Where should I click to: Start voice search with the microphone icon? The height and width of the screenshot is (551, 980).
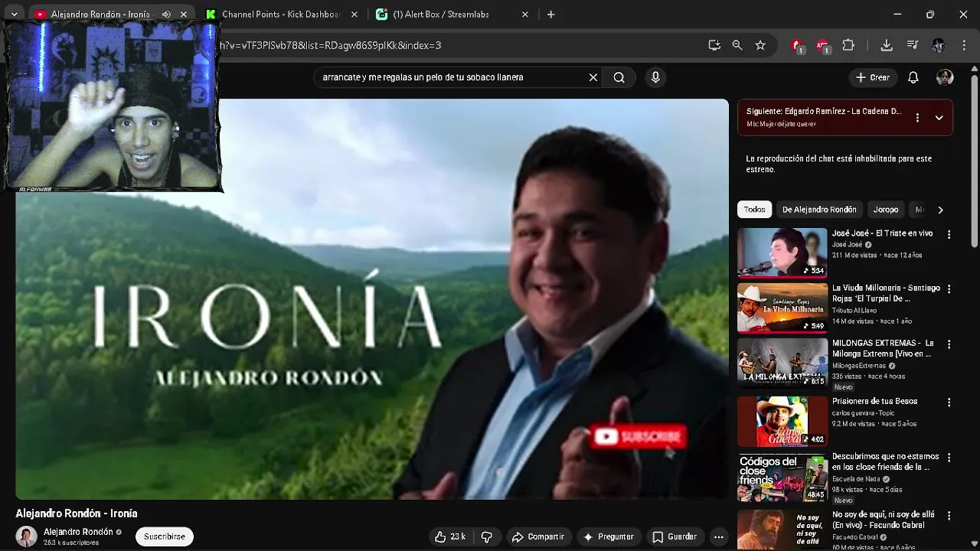[655, 77]
